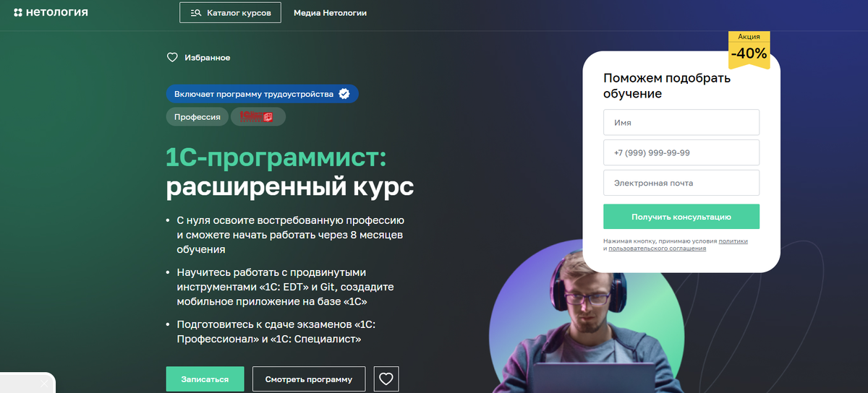
Task: Open Каталог курсов from the header
Action: (230, 12)
